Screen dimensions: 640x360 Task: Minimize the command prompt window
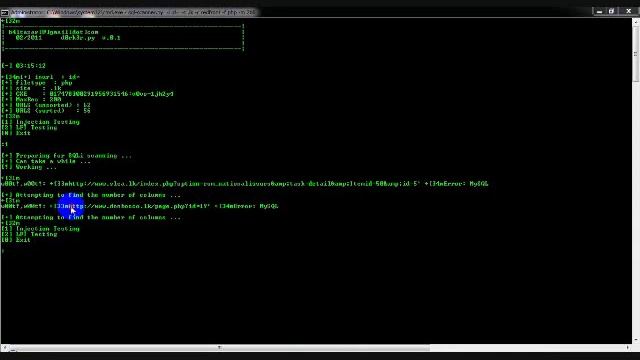599,11
